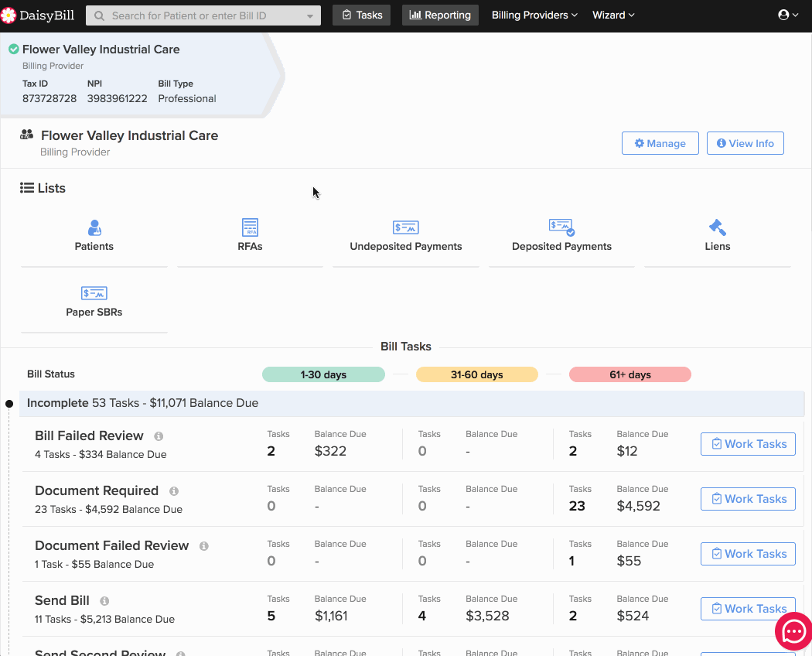Work Tasks for Send Bill
The image size is (812, 656).
pos(748,609)
